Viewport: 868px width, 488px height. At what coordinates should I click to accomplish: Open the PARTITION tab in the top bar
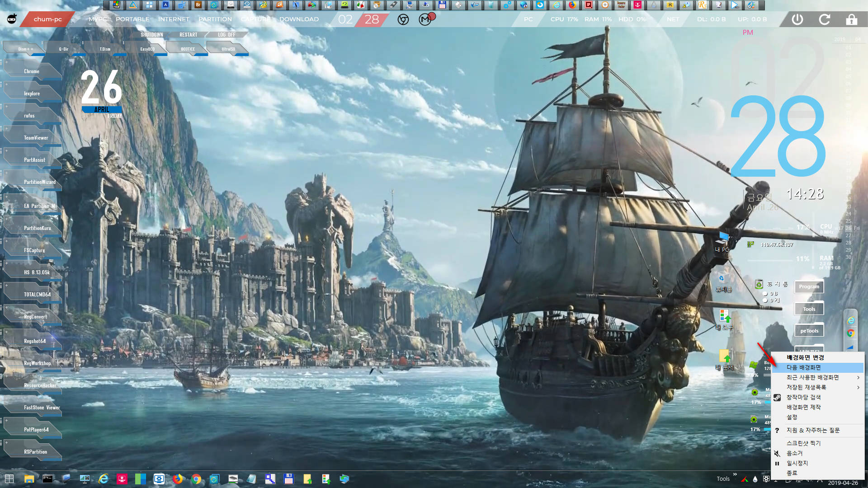pyautogui.click(x=215, y=19)
